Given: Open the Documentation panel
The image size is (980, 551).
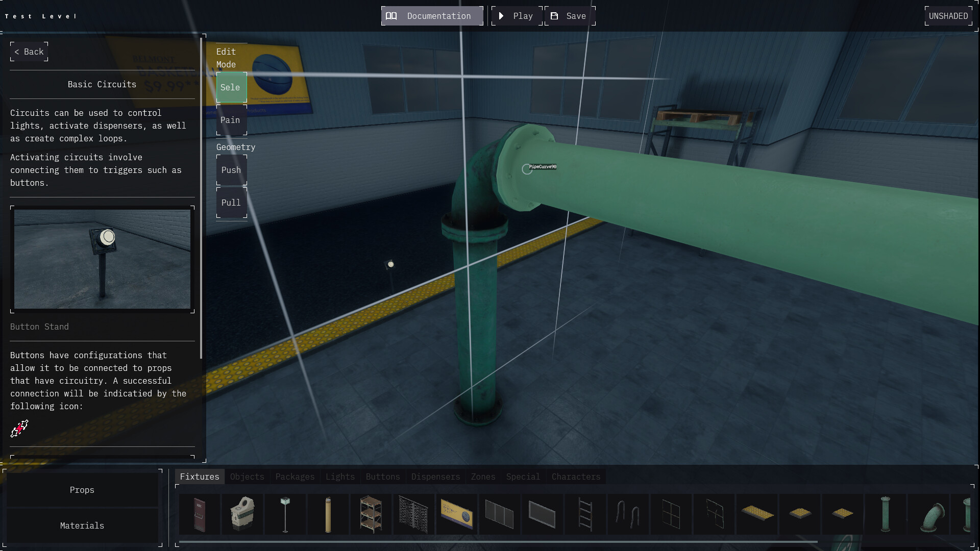Looking at the screenshot, I should click(432, 16).
